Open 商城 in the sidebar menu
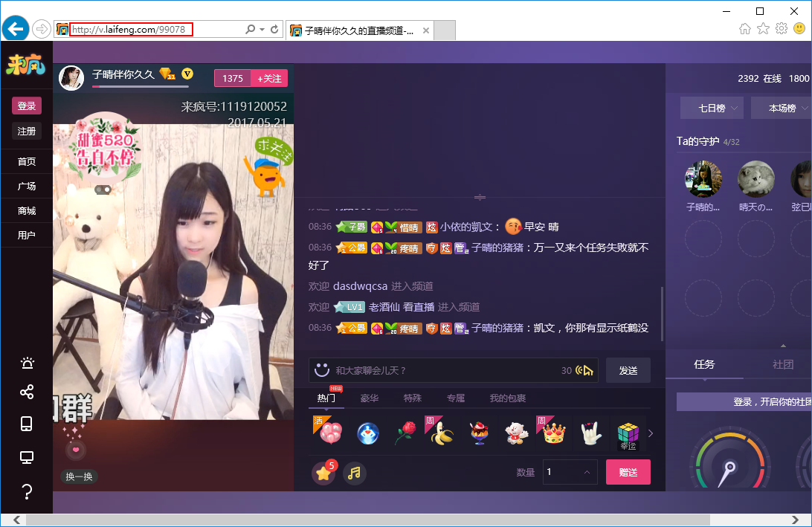The width and height of the screenshot is (812, 527). click(27, 210)
